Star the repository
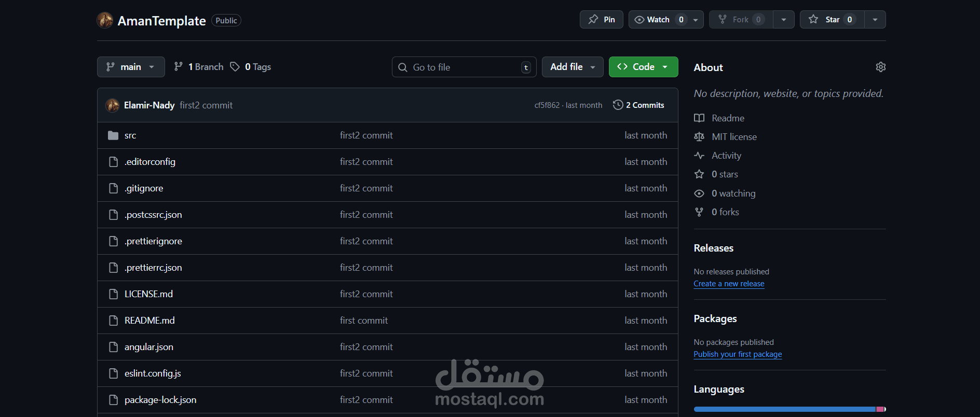This screenshot has height=417, width=980. [832, 20]
